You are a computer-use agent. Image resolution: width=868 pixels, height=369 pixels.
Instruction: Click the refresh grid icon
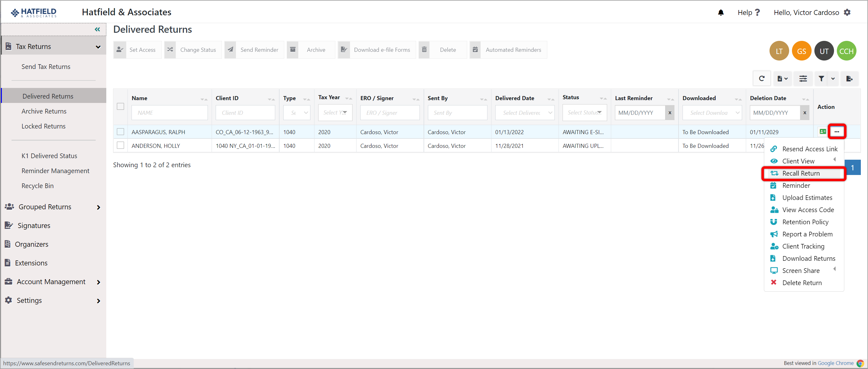pyautogui.click(x=762, y=79)
